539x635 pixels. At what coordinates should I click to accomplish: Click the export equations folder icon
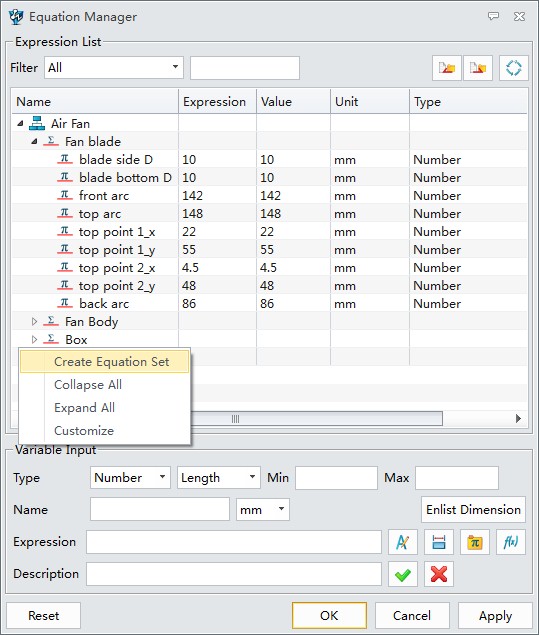(x=478, y=68)
